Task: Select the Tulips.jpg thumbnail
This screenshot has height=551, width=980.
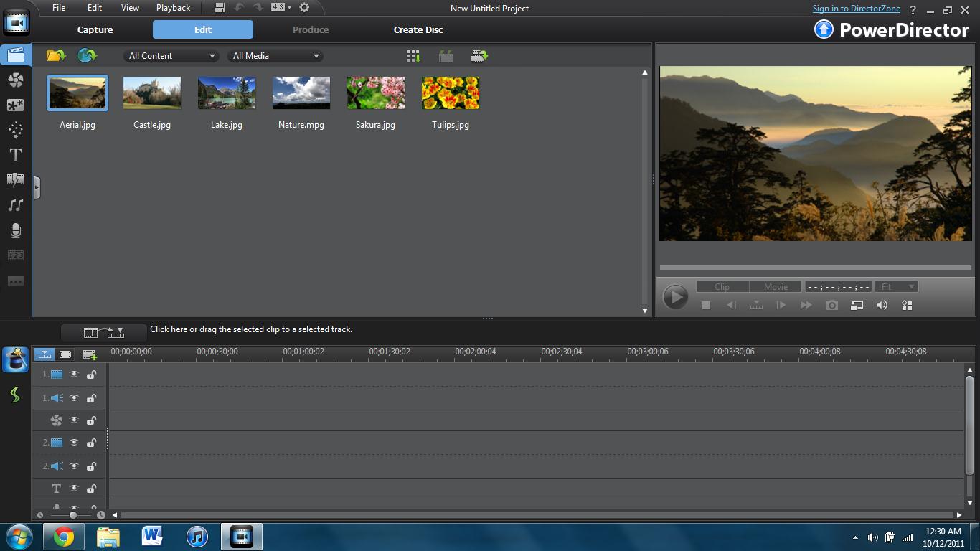Action: [x=451, y=93]
